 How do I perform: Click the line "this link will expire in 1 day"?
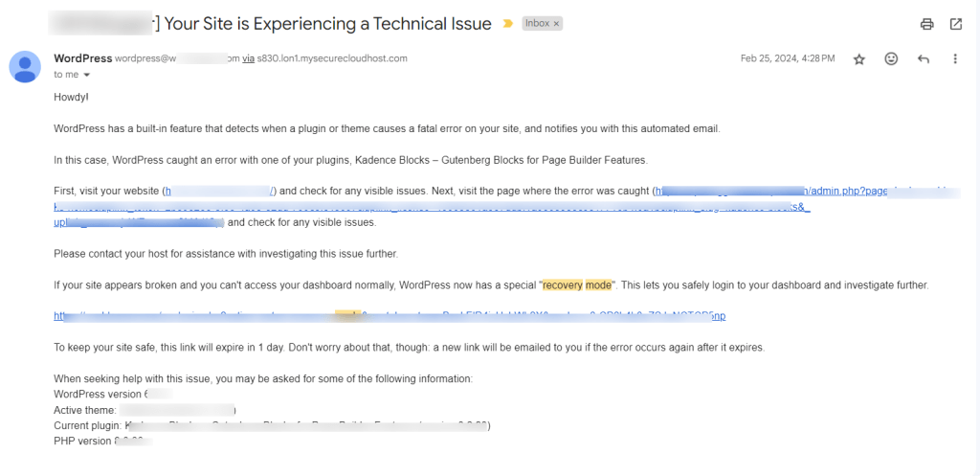point(410,348)
